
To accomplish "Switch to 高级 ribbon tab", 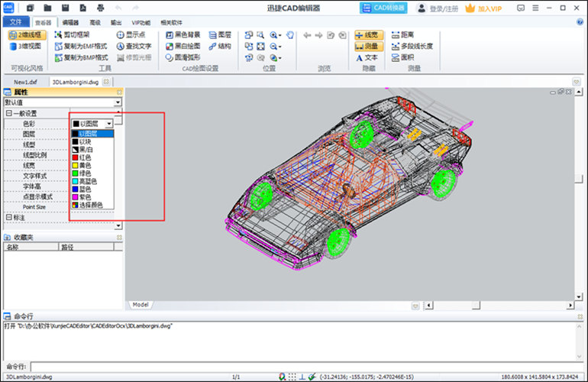I will click(x=95, y=22).
